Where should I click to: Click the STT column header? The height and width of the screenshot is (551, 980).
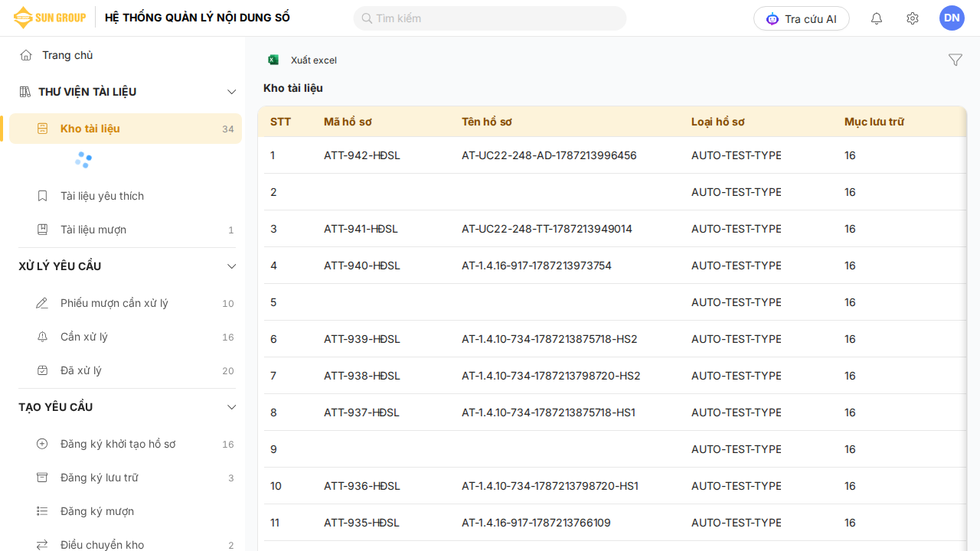click(280, 122)
